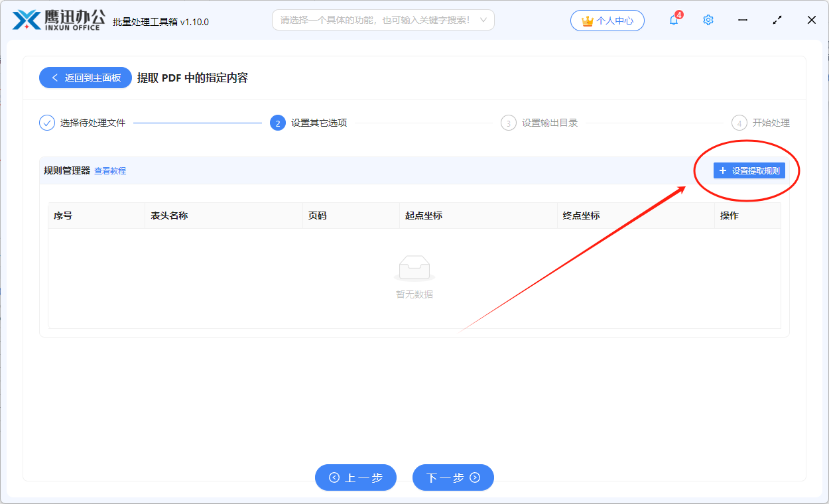Click the checkmark on step 选择待处理文件

[x=46, y=122]
